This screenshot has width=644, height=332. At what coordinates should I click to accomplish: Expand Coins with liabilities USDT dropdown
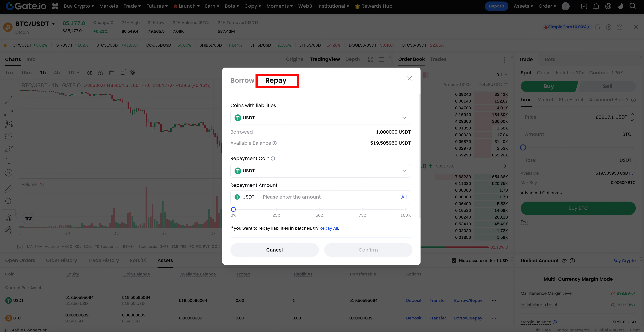[x=320, y=118]
